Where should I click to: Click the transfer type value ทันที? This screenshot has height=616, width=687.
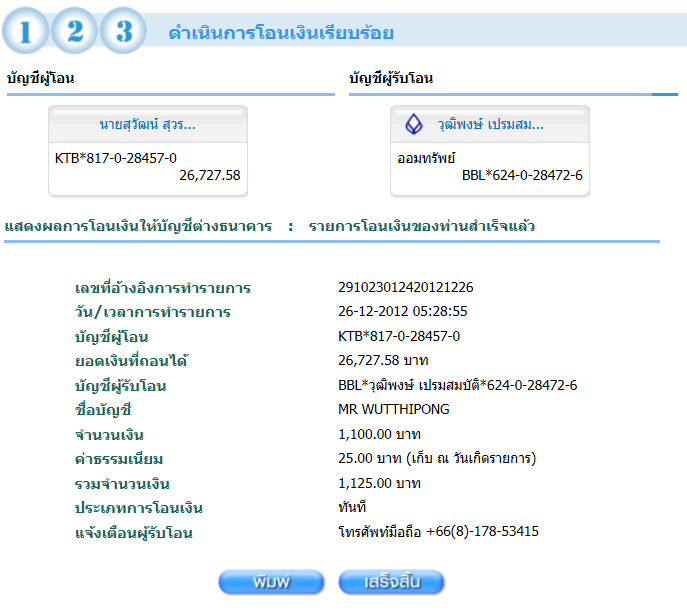coord(352,507)
